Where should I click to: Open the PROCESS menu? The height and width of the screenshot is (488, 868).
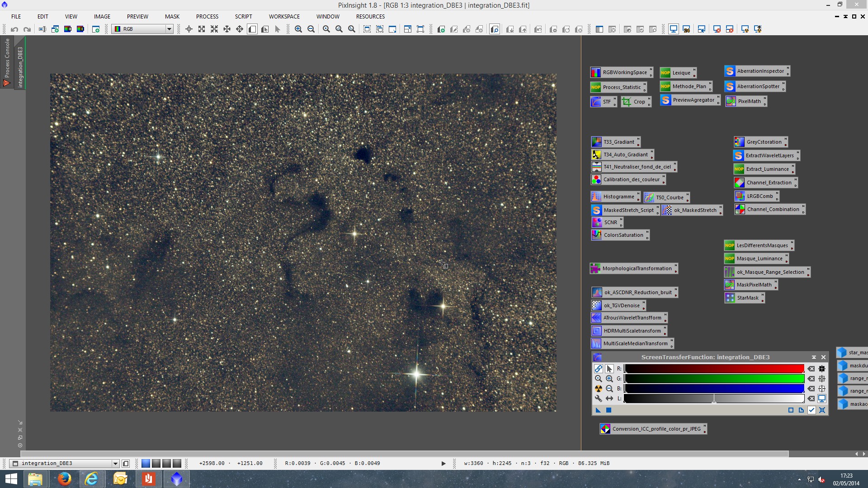207,16
